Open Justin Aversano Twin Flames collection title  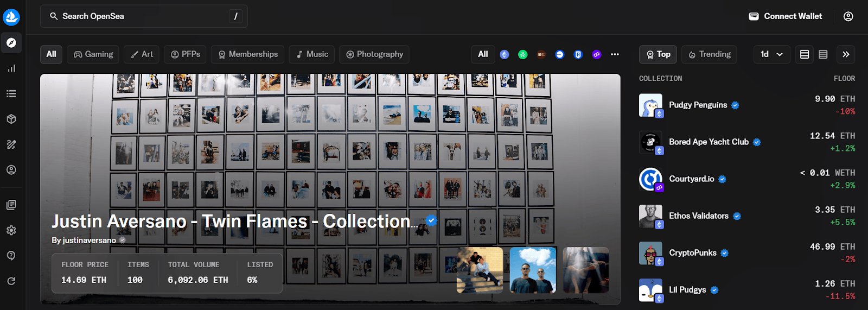coord(235,221)
